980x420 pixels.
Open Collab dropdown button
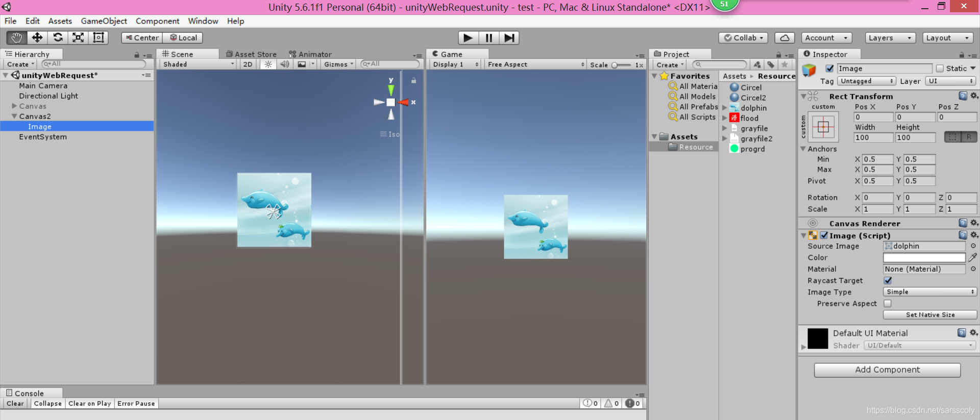744,38
